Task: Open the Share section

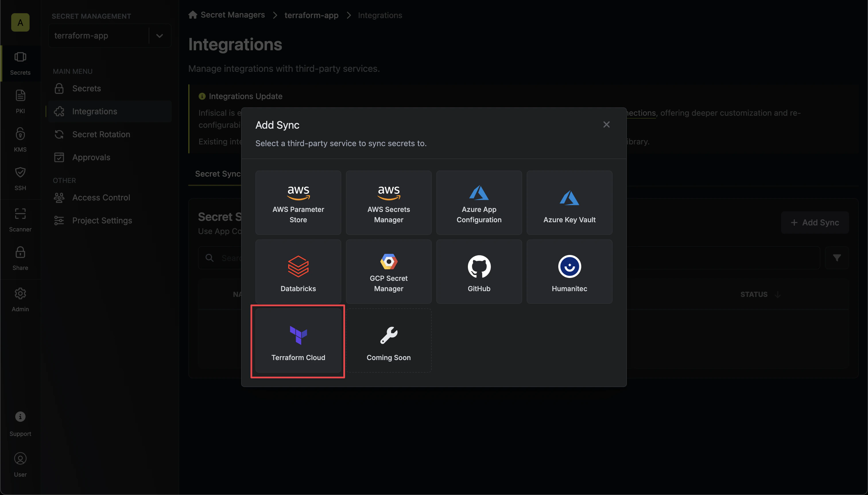Action: point(20,258)
